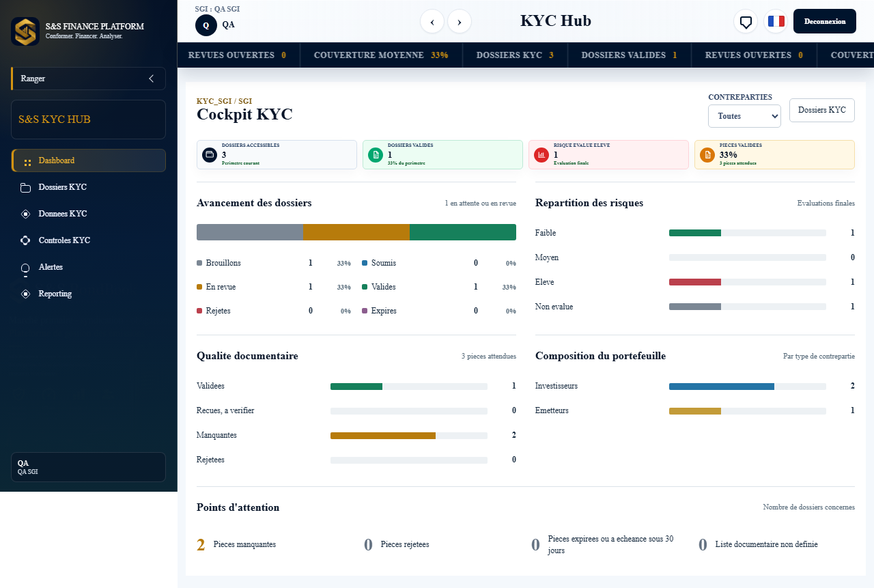
Task: Click the Investisseurs portfolio bar
Action: tap(748, 387)
